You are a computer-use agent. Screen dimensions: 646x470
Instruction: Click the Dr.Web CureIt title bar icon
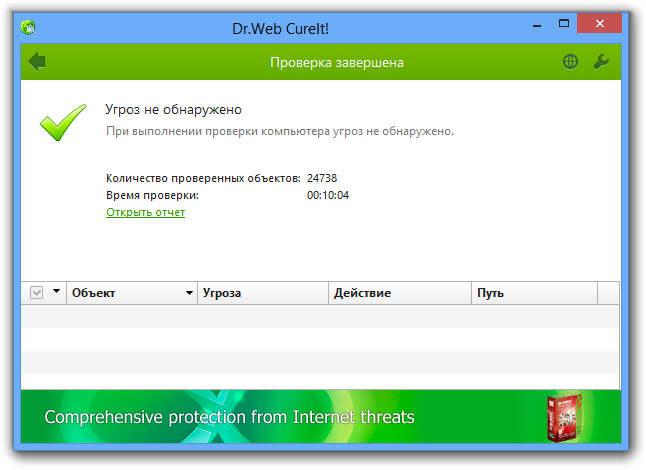(x=29, y=28)
